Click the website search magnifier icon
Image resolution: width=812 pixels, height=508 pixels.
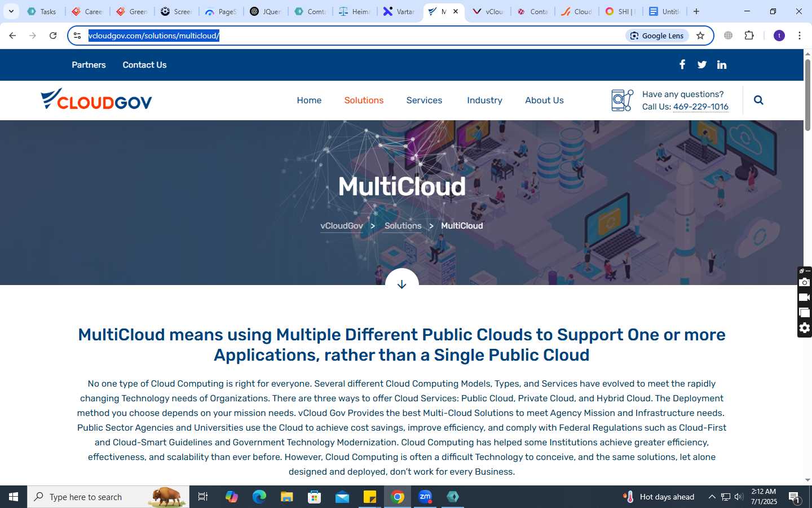(x=758, y=100)
